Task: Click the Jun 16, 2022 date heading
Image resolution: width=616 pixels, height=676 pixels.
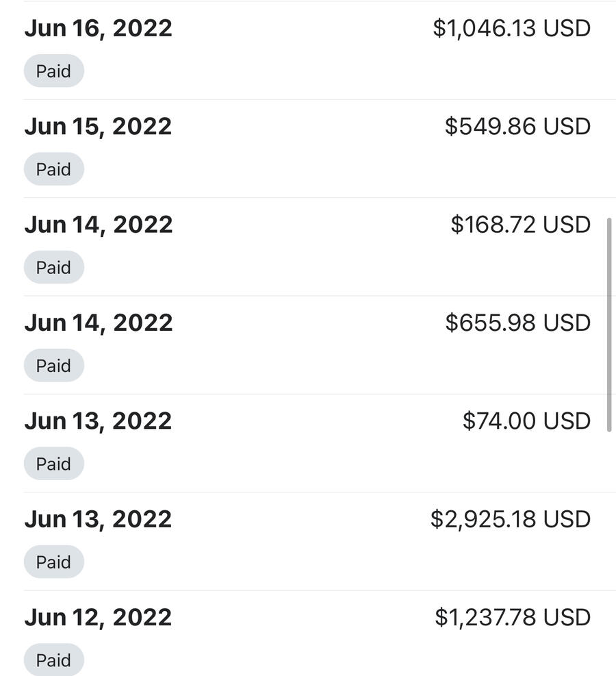Action: click(98, 29)
